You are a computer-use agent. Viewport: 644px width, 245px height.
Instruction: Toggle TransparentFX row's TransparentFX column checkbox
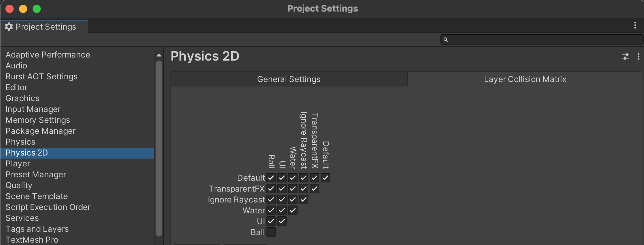(315, 189)
